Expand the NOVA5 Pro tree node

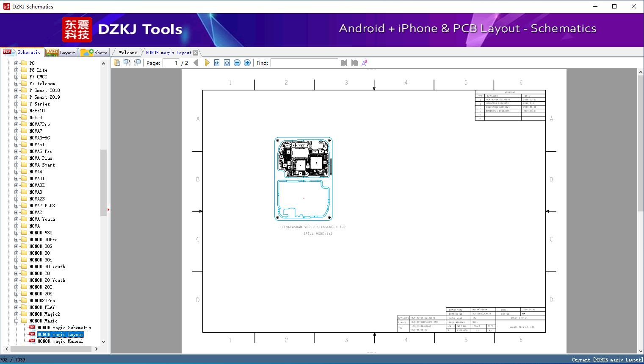pyautogui.click(x=16, y=151)
